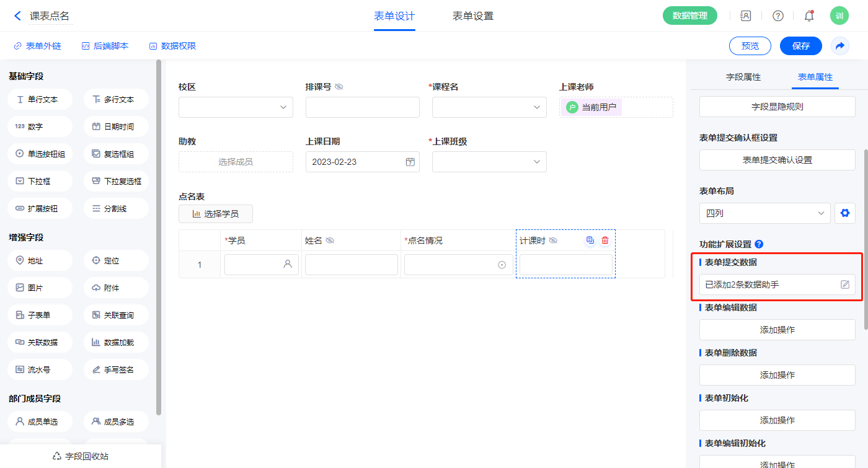Click the share arrow icon beside 保存
868x468 pixels.
(x=839, y=46)
